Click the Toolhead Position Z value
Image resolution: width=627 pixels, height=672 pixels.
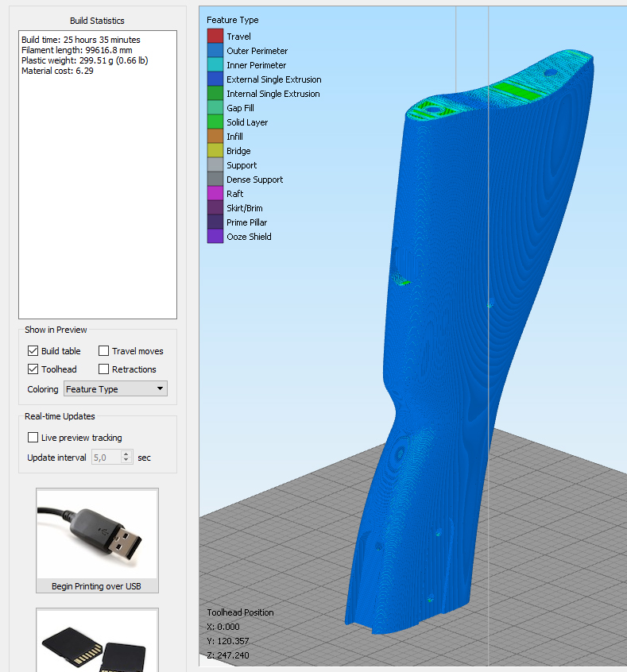[x=228, y=655]
